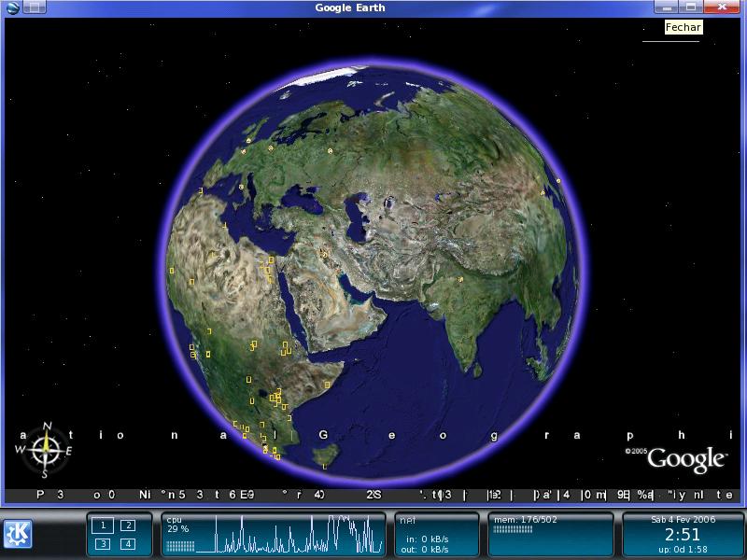This screenshot has height=560, width=747.
Task: Click the 'Sáb 4 Fev 2006' date
Action: coord(684,520)
